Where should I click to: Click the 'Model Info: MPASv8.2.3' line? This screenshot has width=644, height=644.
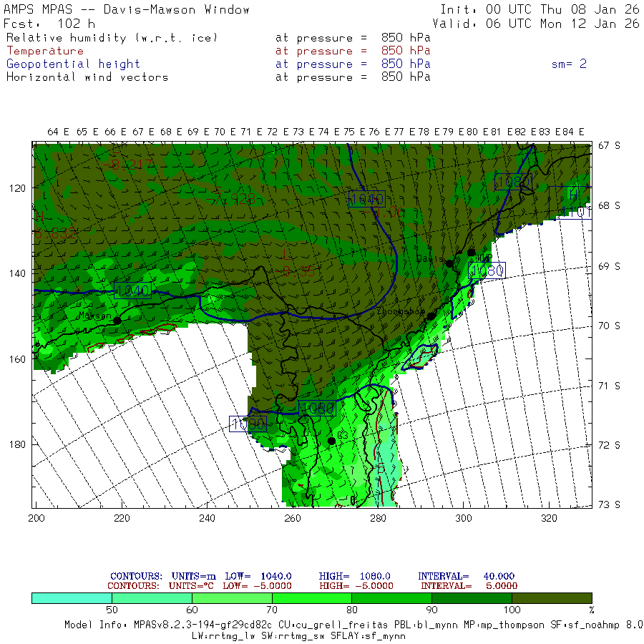pyautogui.click(x=353, y=625)
